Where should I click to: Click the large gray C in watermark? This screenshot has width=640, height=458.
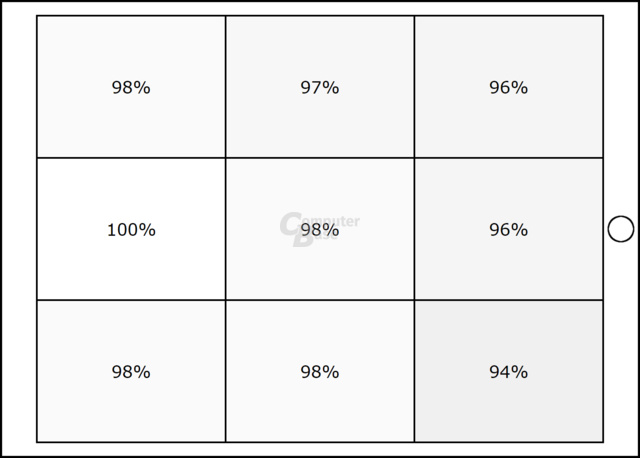tap(290, 224)
